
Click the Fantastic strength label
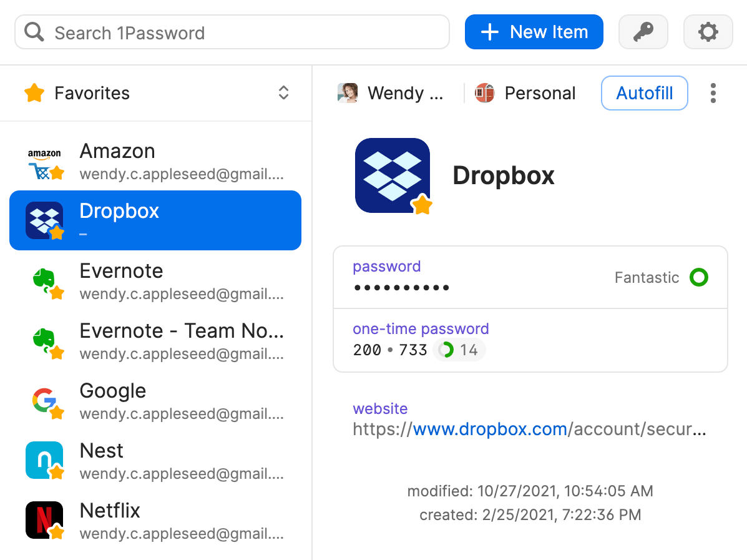click(x=647, y=277)
